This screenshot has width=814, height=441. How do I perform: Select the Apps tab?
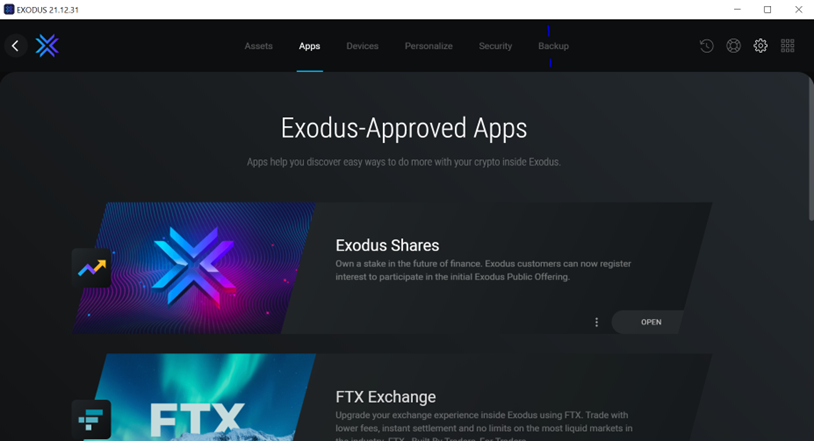tap(309, 46)
